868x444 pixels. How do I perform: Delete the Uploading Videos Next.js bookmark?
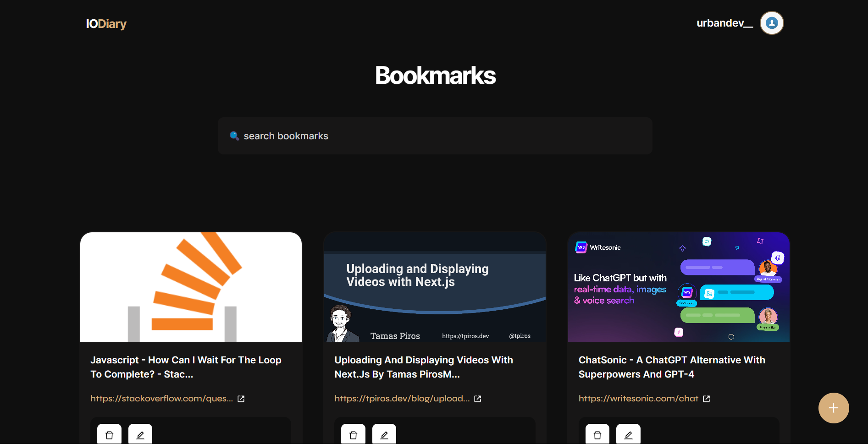[353, 434]
